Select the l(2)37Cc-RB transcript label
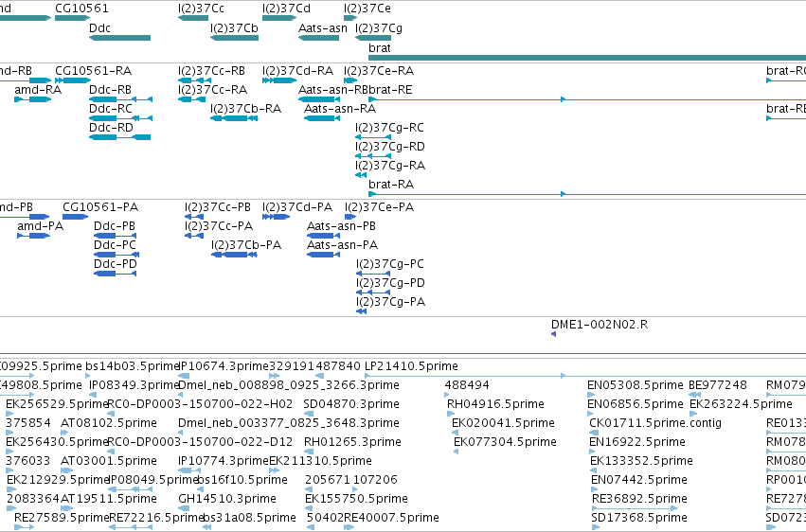Image resolution: width=806 pixels, height=532 pixels. (211, 70)
